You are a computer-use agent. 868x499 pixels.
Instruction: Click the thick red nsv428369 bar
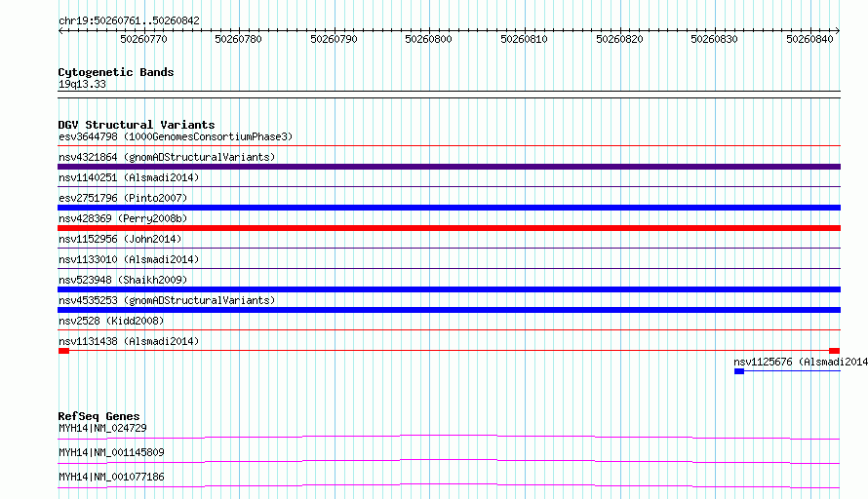pos(449,228)
